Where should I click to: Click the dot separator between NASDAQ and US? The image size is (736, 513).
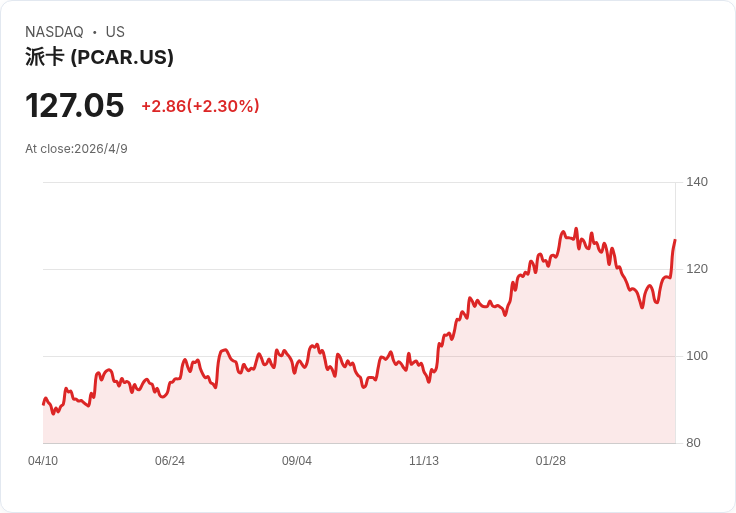[x=95, y=32]
